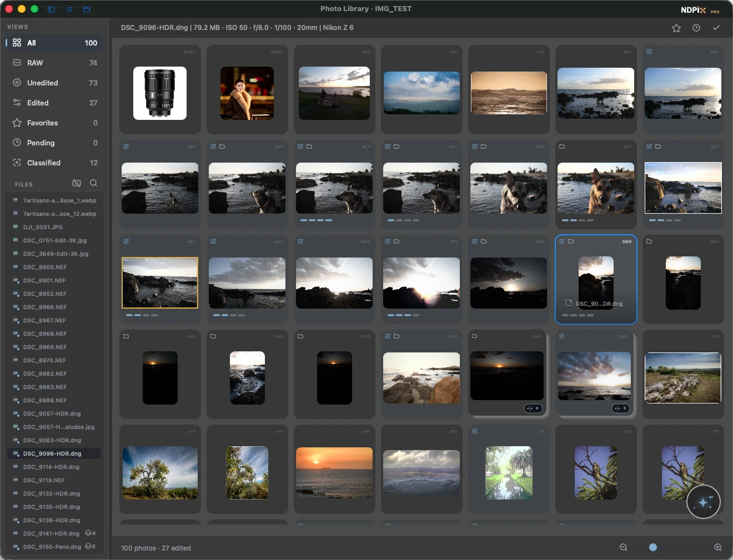This screenshot has height=560, width=733.
Task: Select file DJI_0031.JPG in file list
Action: 54,227
